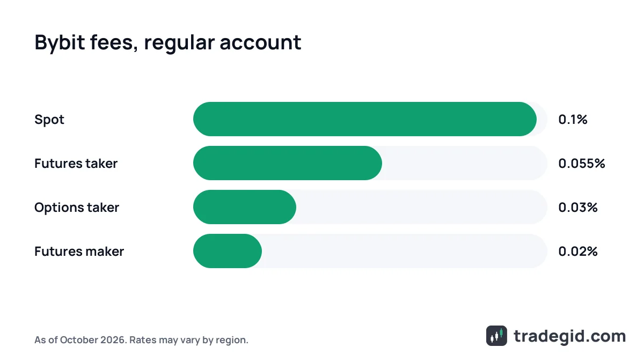This screenshot has width=644, height=362.
Task: Select the Options taker label
Action: [x=77, y=208]
